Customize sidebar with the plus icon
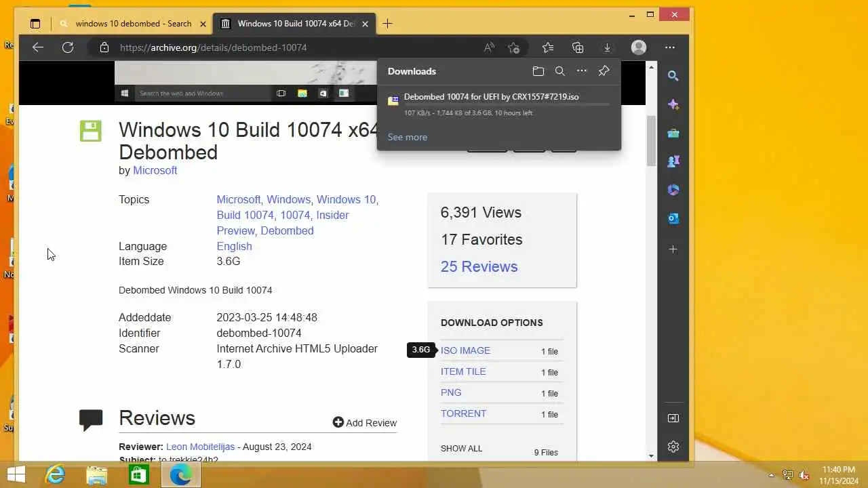 pos(673,249)
